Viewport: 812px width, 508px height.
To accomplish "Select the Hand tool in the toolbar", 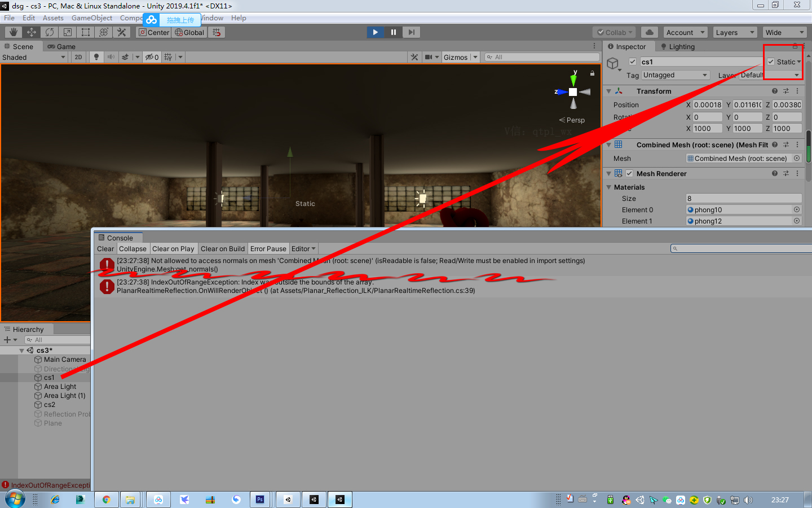I will (12, 32).
